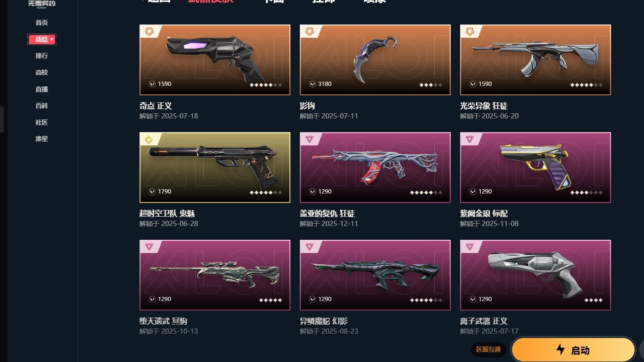Open the 直播 live stream page
The height and width of the screenshot is (362, 644).
pyautogui.click(x=41, y=89)
